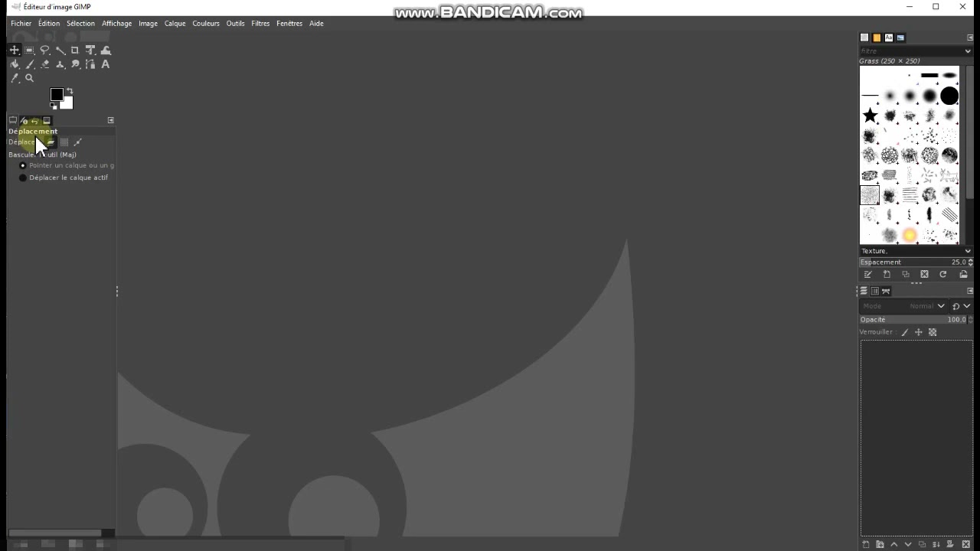The width and height of the screenshot is (980, 551).
Task: Select the Warp Transform tool
Action: (106, 50)
